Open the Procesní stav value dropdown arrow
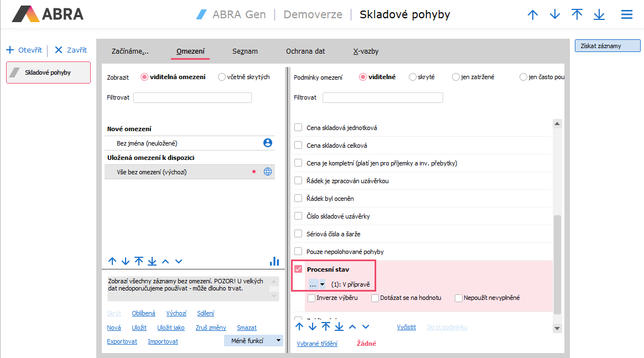This screenshot has height=358, width=644. (322, 284)
